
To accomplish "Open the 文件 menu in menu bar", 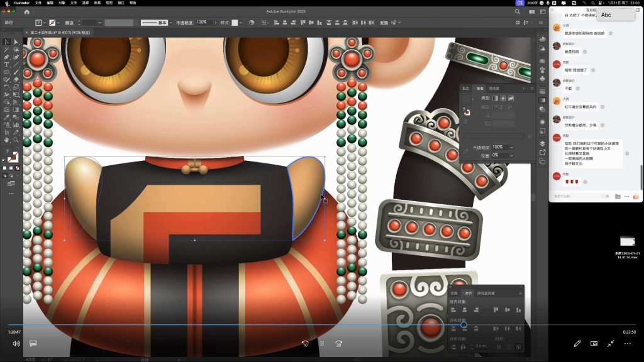I will coord(39,3).
